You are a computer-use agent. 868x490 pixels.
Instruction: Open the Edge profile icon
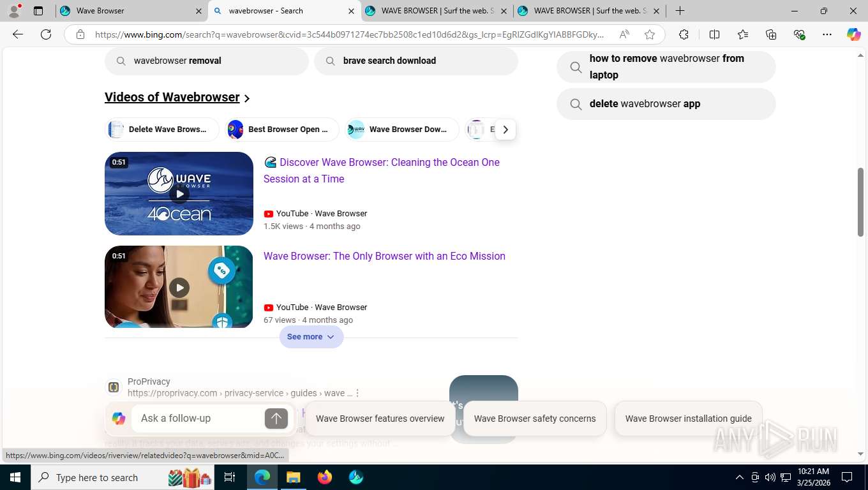(14, 10)
